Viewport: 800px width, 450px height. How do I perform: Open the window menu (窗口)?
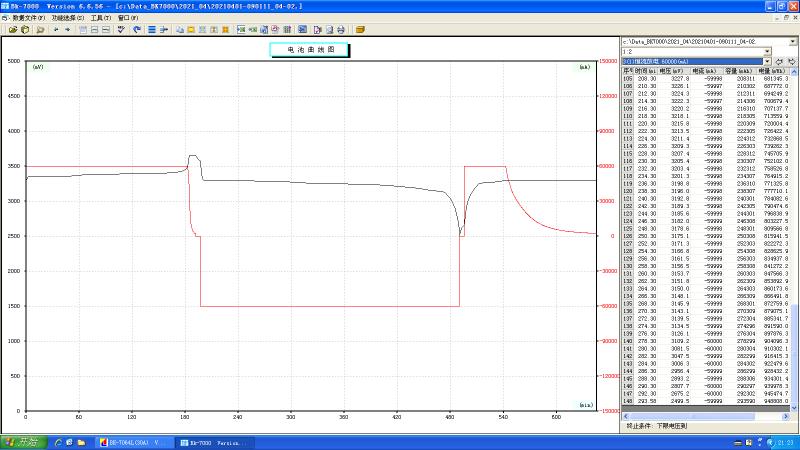tap(128, 18)
